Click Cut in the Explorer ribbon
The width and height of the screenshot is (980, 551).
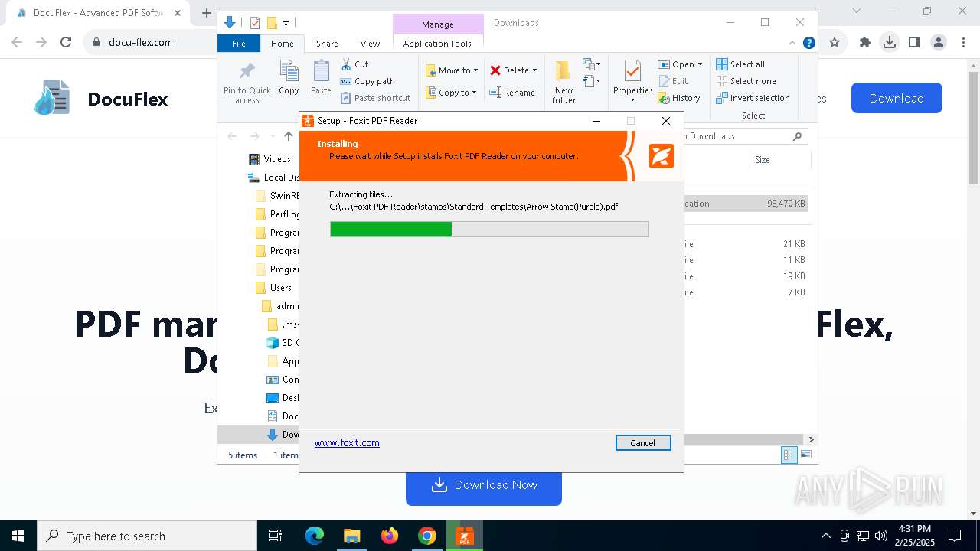[x=354, y=64]
